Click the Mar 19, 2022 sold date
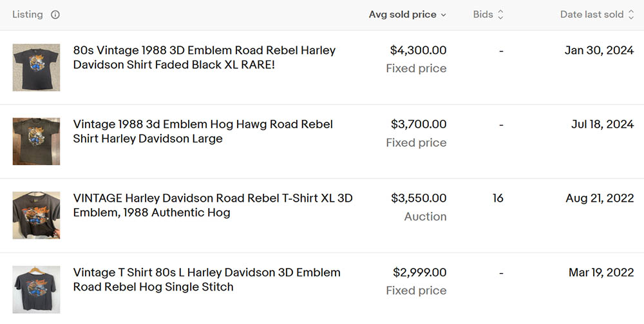 click(x=601, y=272)
